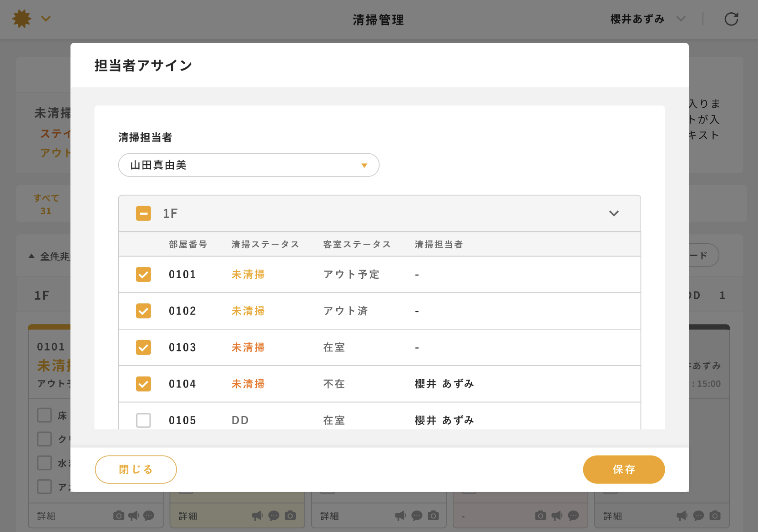Image resolution: width=758 pixels, height=532 pixels.
Task: Click the 部屋番号 column header
Action: pos(188,245)
